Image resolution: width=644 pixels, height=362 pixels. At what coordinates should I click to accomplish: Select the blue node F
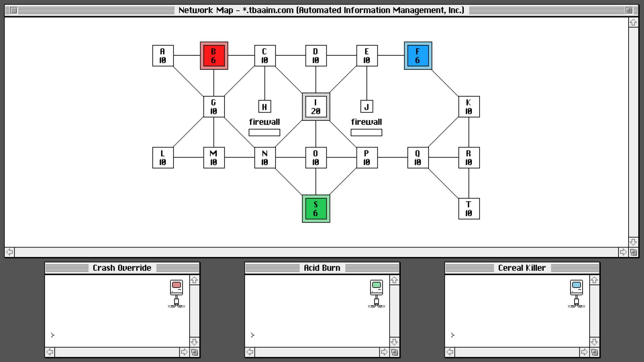pos(418,56)
